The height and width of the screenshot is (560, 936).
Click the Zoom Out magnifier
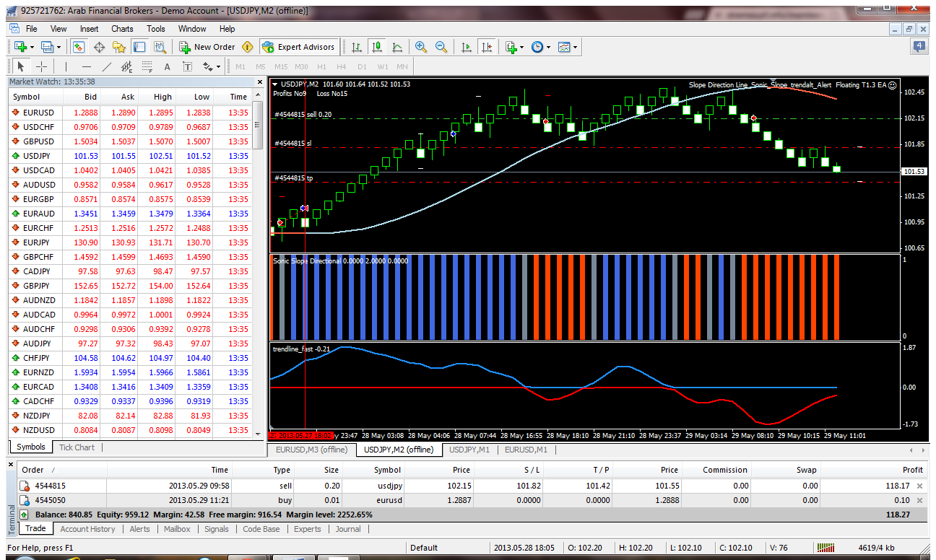click(x=441, y=47)
